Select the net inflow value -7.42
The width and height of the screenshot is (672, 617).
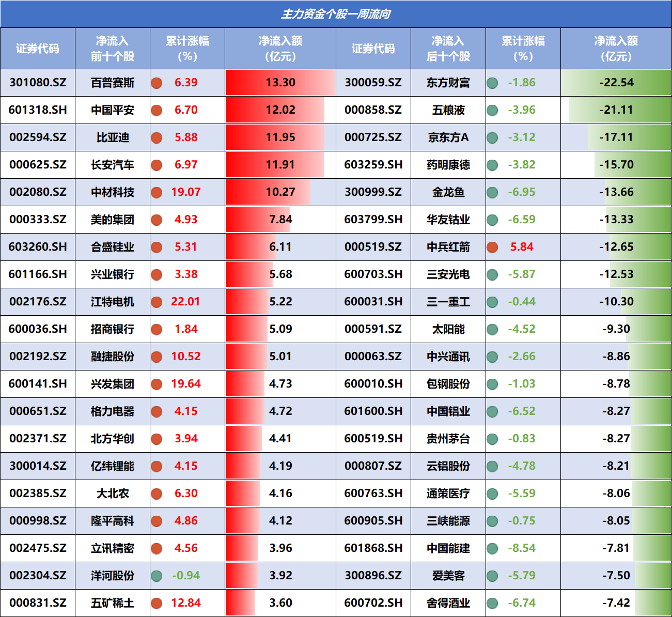coord(616,603)
